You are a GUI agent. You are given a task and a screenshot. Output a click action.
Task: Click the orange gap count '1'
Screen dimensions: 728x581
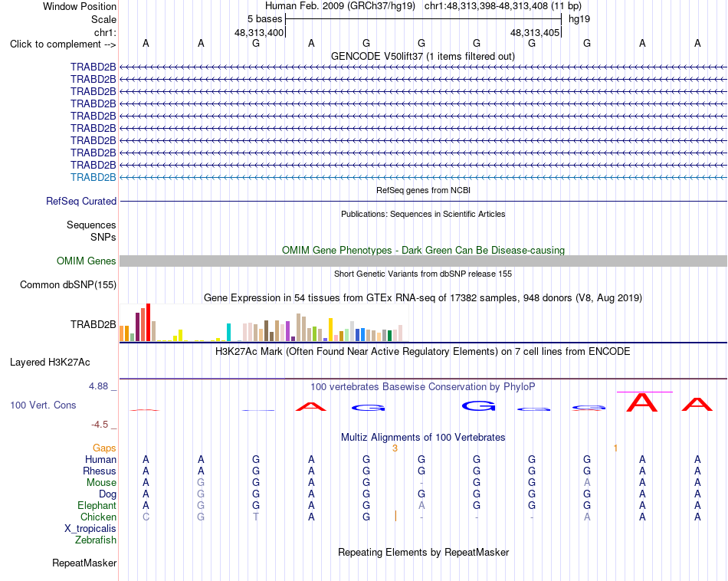coord(615,448)
